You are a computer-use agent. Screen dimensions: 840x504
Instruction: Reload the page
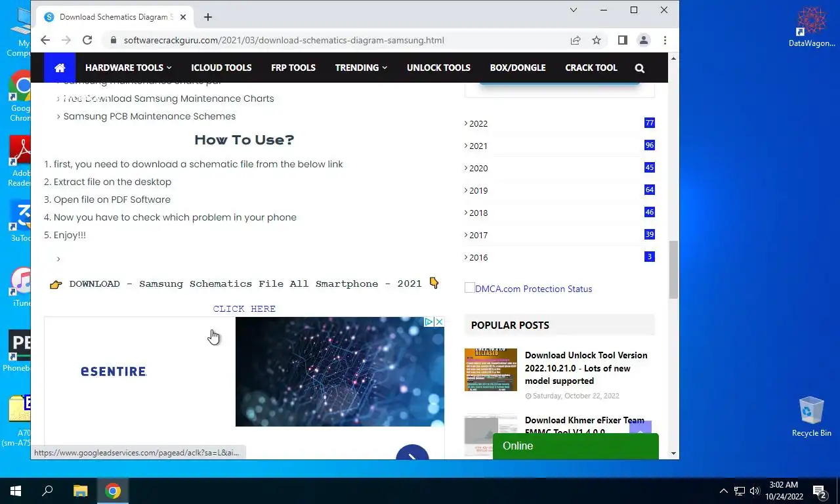coord(87,40)
